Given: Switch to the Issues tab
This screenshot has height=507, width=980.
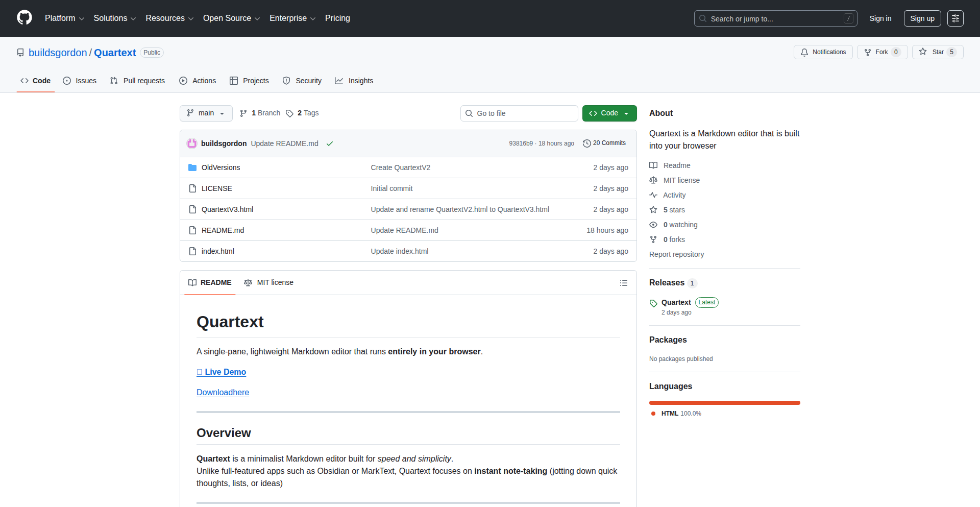Looking at the screenshot, I should 80,81.
